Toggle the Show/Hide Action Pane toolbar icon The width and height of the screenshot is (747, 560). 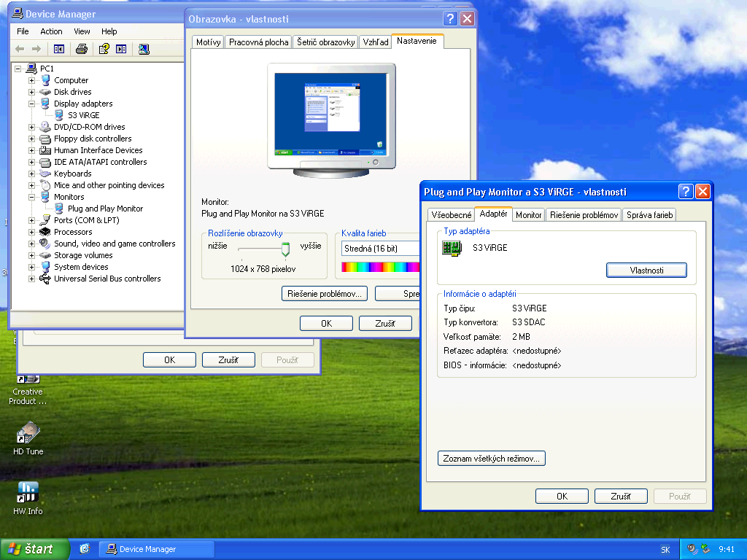click(122, 49)
